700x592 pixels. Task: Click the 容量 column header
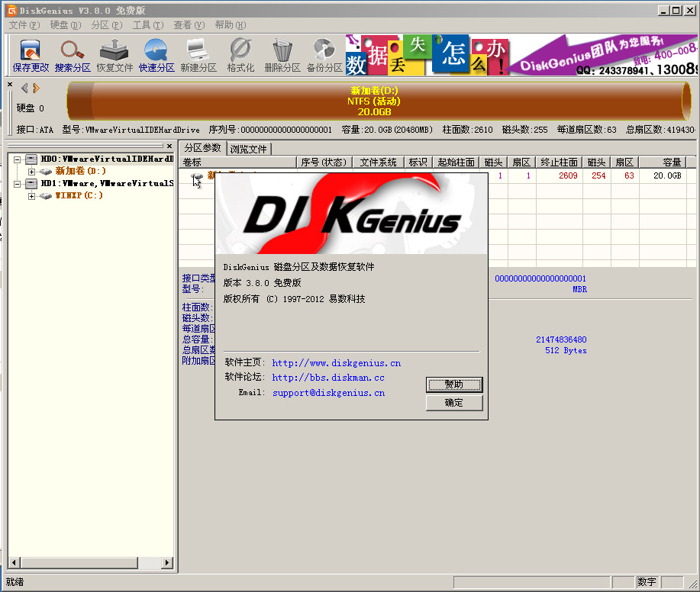point(663,162)
